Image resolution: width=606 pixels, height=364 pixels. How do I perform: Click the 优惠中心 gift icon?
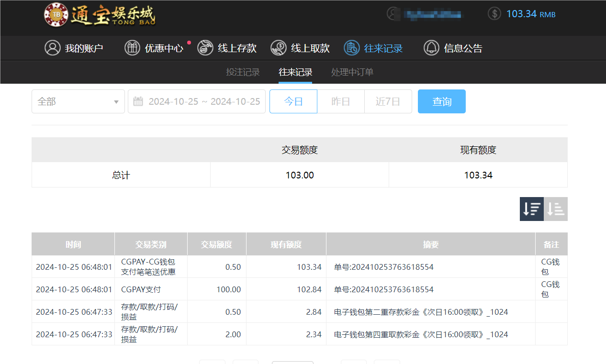tap(132, 48)
